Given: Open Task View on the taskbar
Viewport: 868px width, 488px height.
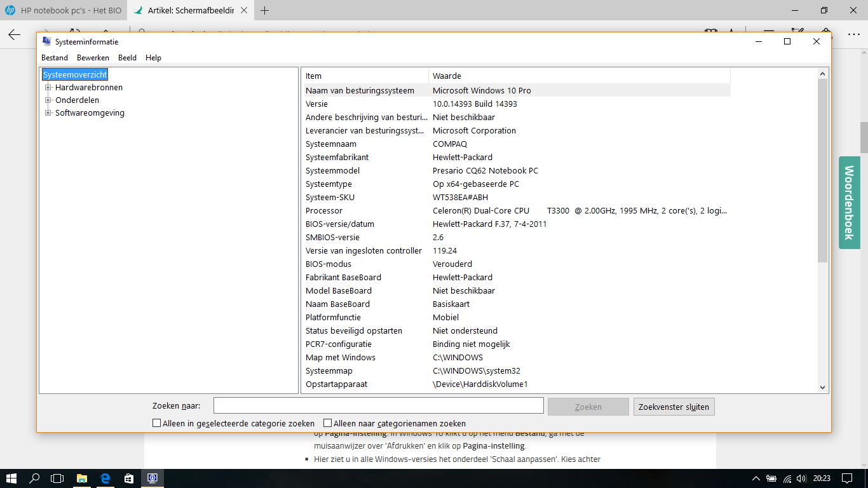Looking at the screenshot, I should pos(58,480).
